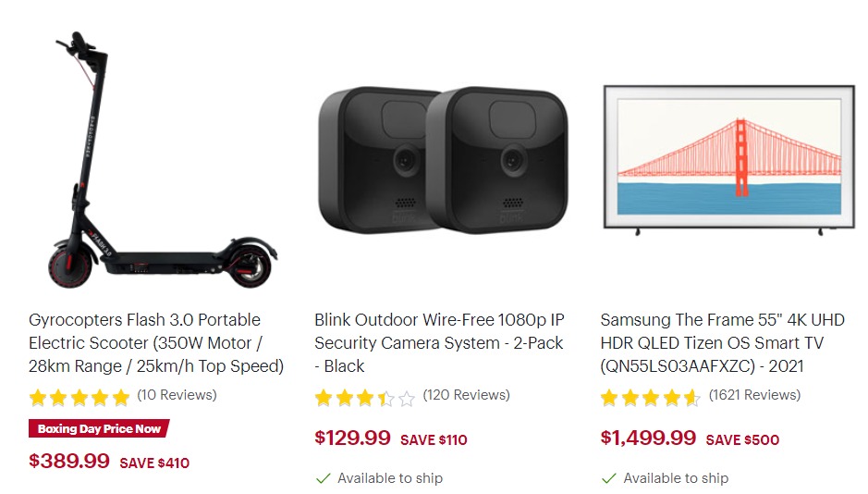
Task: Open Blink Outdoor Wire-Free Security Camera title
Action: coord(439,343)
